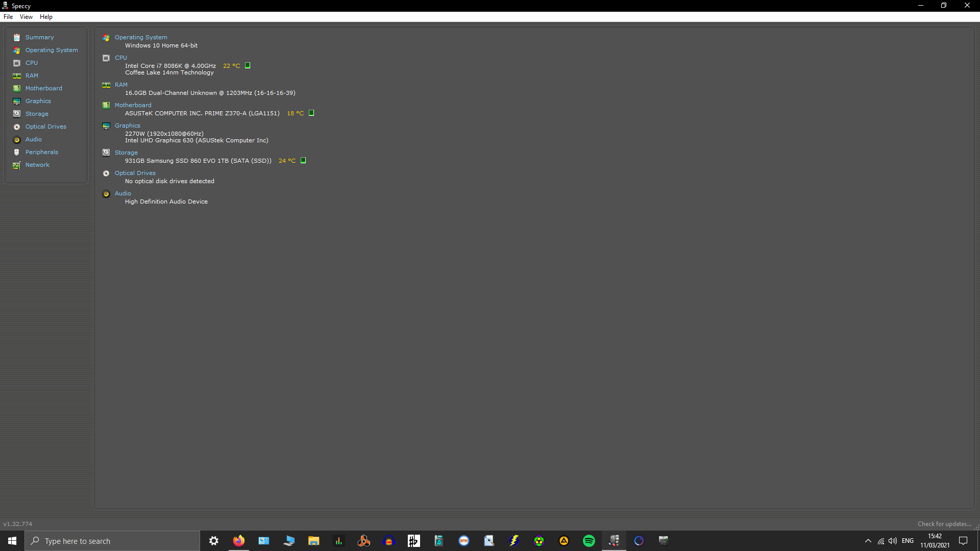980x551 pixels.
Task: Open the Storage heading link in summary
Action: point(126,153)
